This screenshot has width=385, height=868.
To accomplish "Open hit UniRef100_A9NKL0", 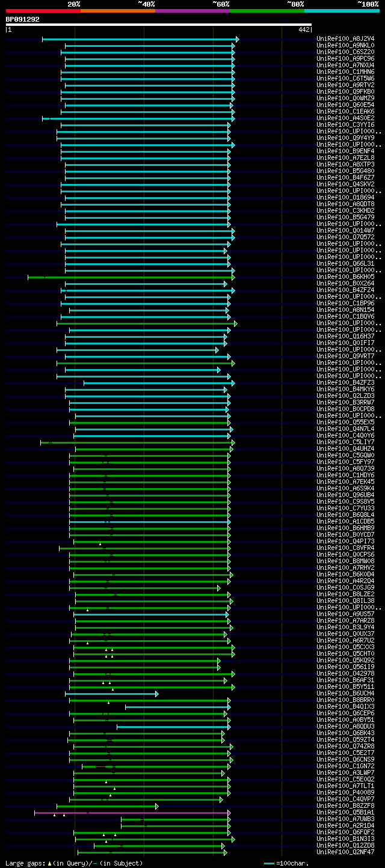I will pyautogui.click(x=345, y=45).
